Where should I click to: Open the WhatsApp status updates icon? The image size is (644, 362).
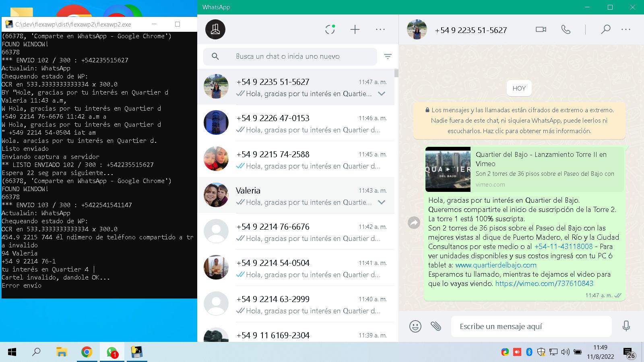[330, 29]
